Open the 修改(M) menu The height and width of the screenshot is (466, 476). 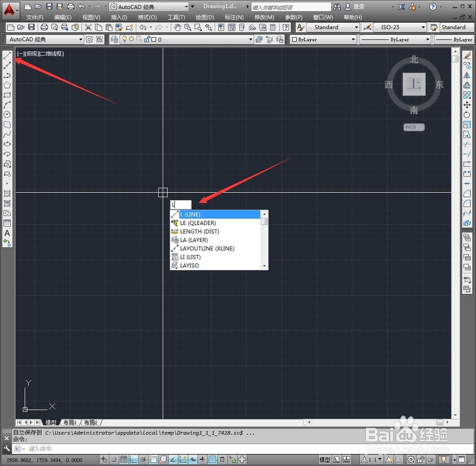coord(264,17)
